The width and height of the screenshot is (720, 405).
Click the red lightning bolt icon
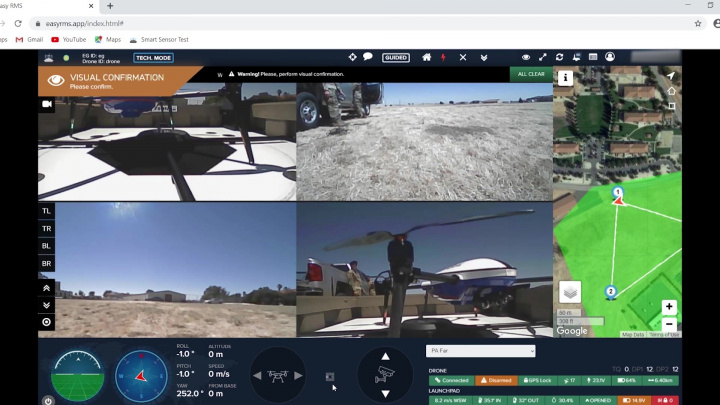(x=444, y=57)
